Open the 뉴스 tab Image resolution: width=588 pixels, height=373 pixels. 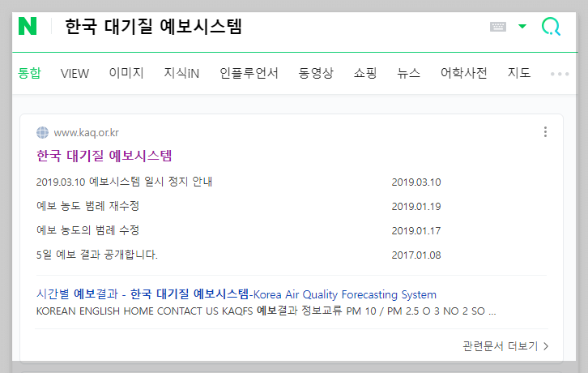coord(409,73)
